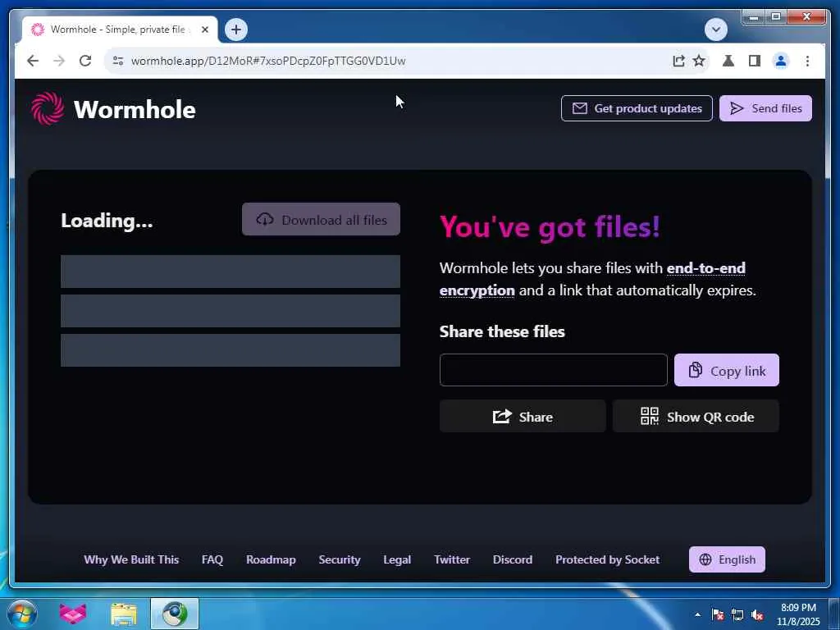Open Chrome three-dot menu
Screen dimensions: 840x630
click(807, 61)
